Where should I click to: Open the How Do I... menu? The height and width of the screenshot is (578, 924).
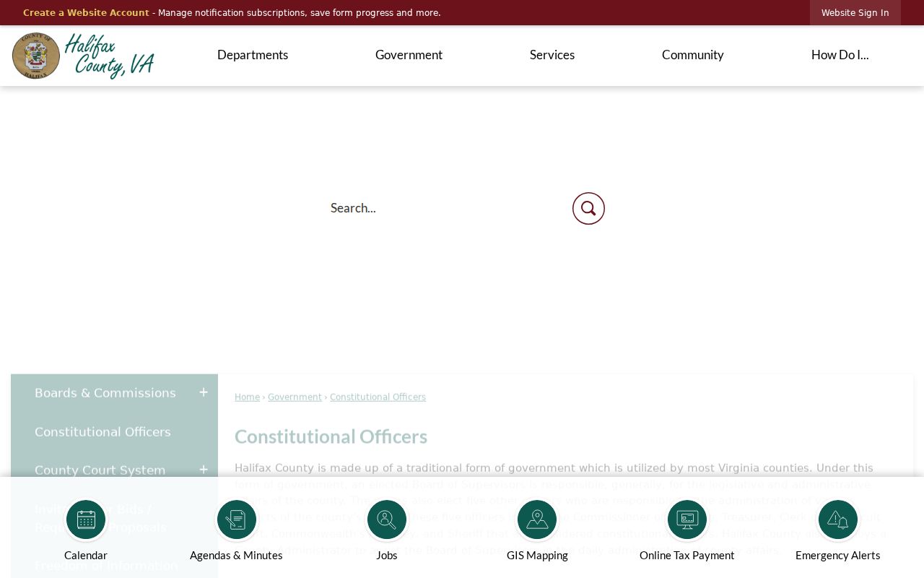coord(840,55)
